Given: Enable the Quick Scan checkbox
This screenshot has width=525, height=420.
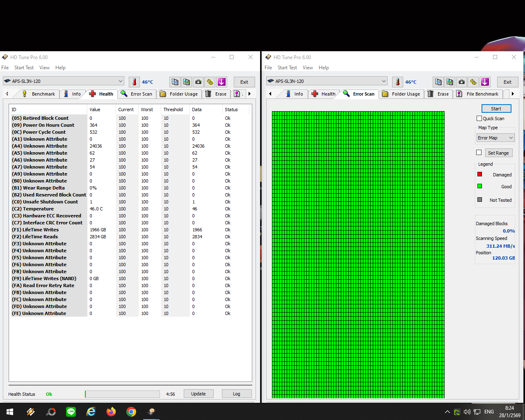Looking at the screenshot, I should click(x=479, y=119).
